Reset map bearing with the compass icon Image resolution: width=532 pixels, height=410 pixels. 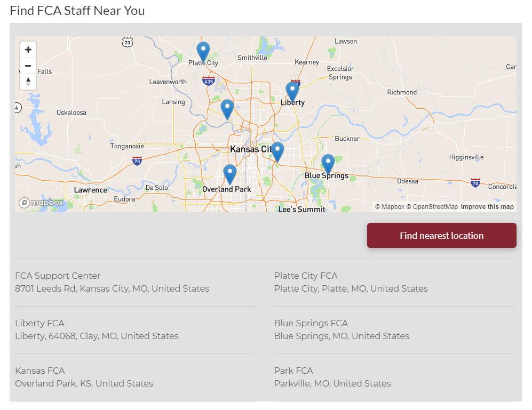[28, 82]
